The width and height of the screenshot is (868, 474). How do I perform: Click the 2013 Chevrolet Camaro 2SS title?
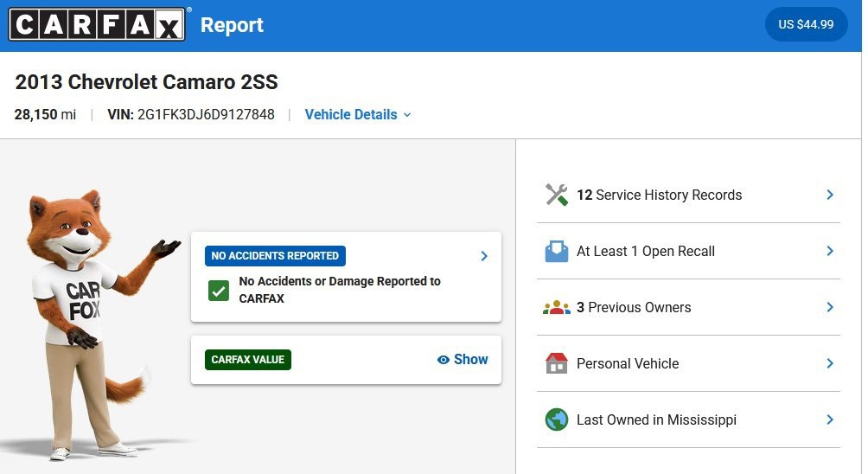pyautogui.click(x=147, y=82)
